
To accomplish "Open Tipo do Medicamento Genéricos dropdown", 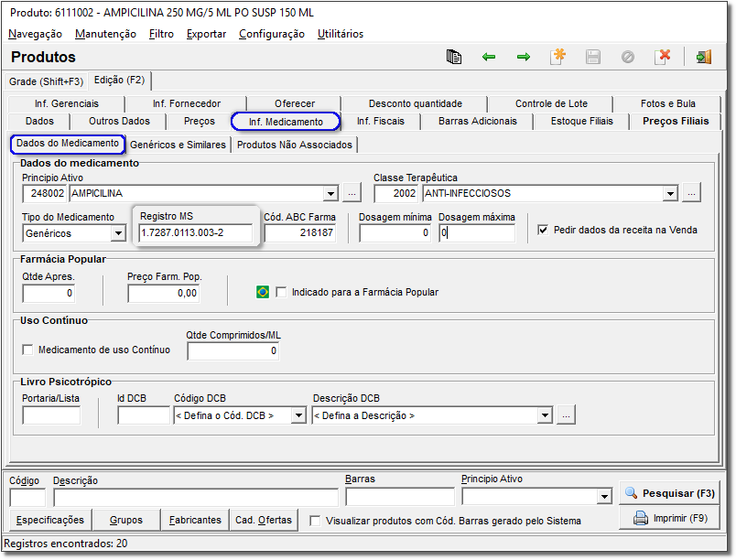I will point(119,233).
